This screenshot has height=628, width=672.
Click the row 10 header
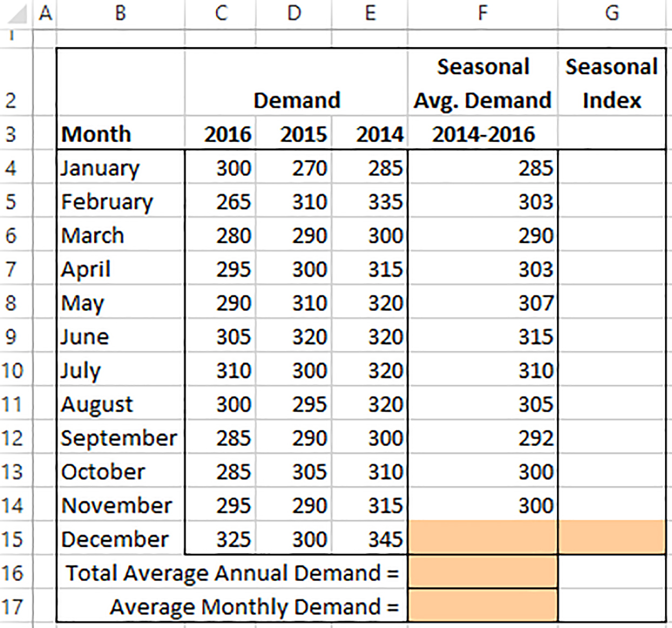(x=13, y=370)
